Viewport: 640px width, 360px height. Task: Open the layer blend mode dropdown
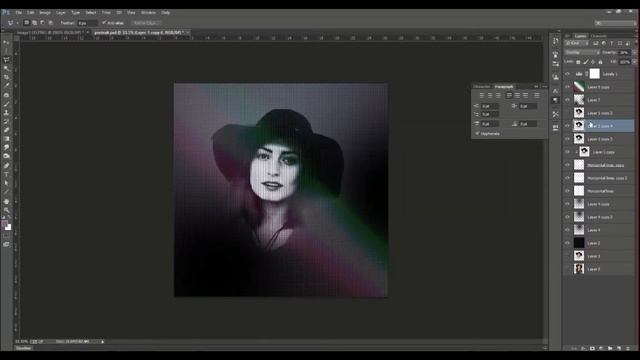point(582,53)
